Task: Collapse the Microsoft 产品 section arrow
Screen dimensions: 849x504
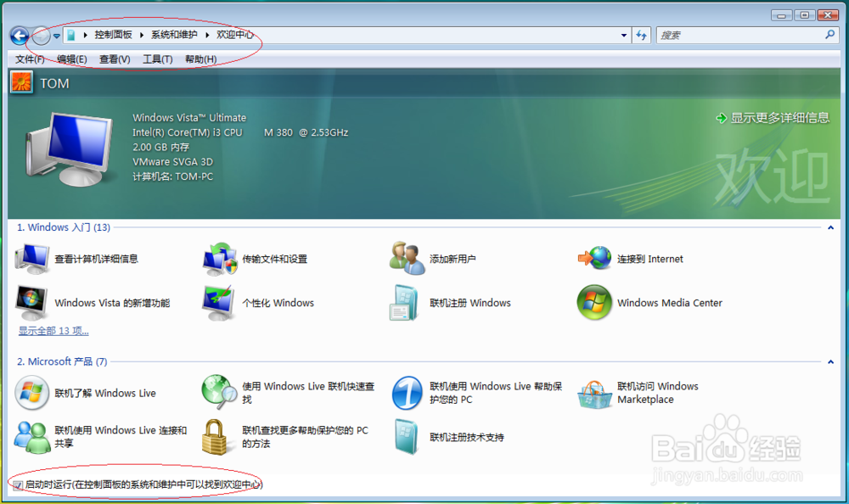Action: click(x=830, y=362)
